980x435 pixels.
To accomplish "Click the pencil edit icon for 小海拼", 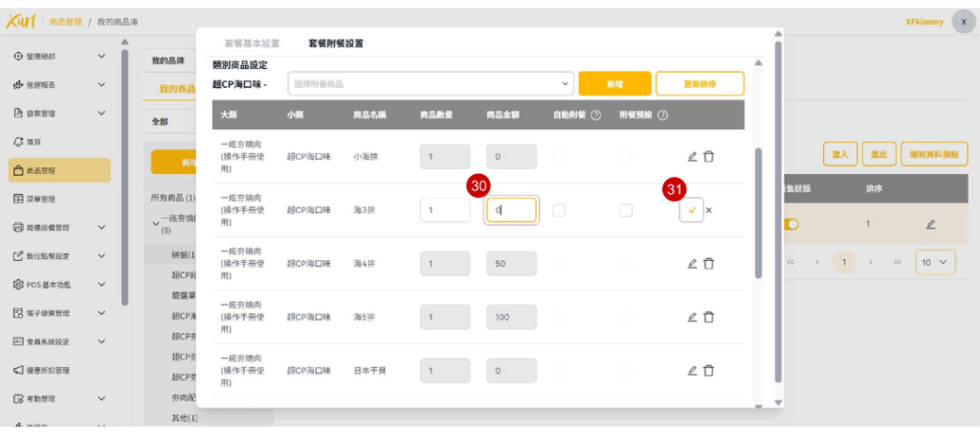I will (x=692, y=157).
